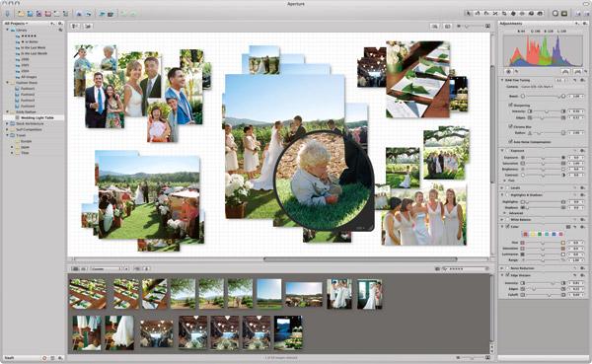Click the histogram auto-levels combined button

pyautogui.click(x=565, y=71)
